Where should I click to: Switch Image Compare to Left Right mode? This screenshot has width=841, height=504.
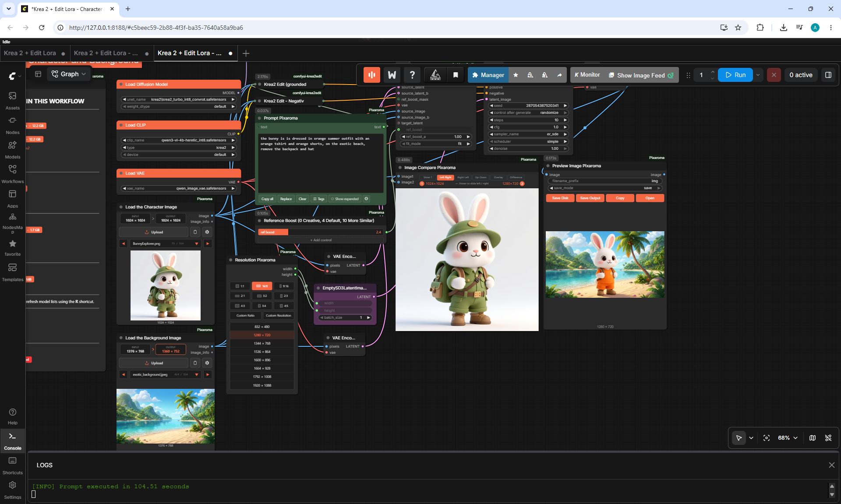(445, 177)
